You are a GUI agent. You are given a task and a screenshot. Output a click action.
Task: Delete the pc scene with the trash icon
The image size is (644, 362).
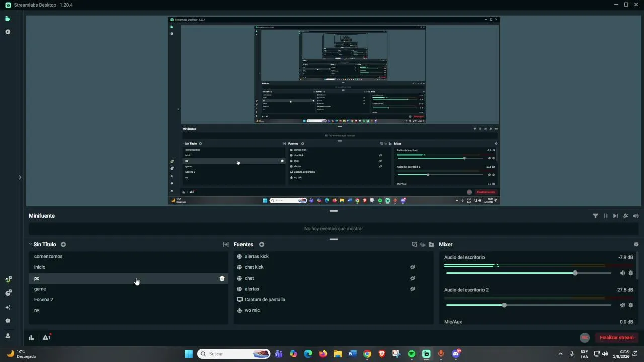[x=222, y=278]
